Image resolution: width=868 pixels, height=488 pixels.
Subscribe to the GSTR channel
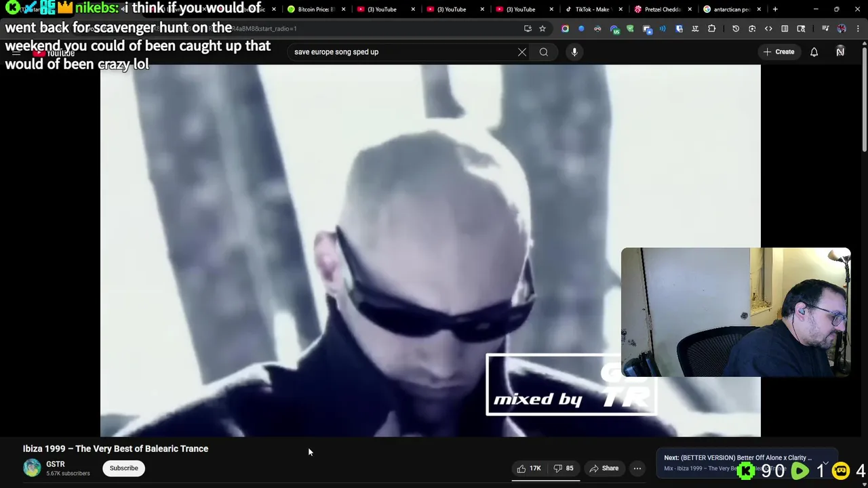point(123,468)
